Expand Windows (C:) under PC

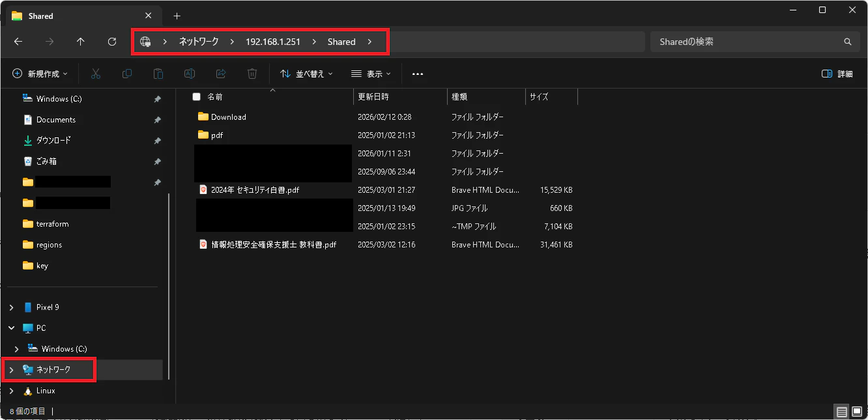tap(16, 349)
